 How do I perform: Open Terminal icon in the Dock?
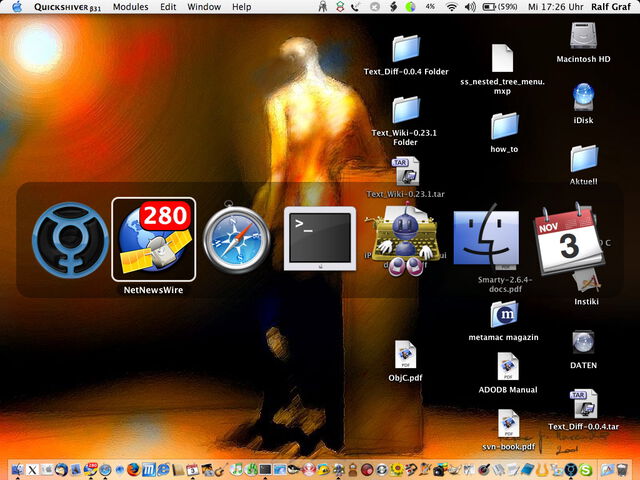coord(265,470)
